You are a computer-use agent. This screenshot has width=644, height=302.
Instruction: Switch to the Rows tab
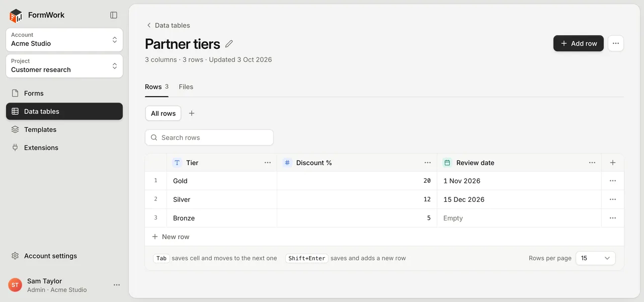click(156, 87)
